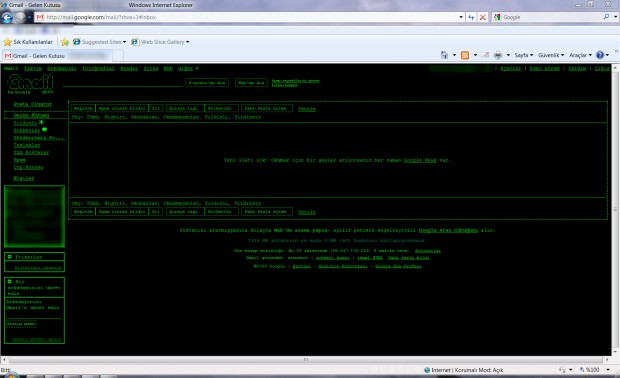
Task: Add to favorites via star-plus icon
Action: coord(65,42)
